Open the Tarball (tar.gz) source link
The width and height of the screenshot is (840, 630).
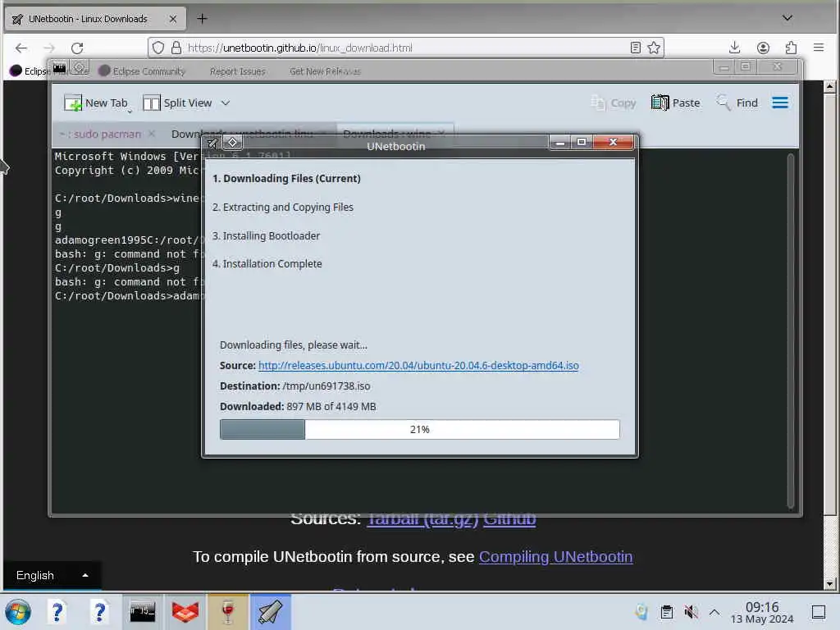click(422, 518)
